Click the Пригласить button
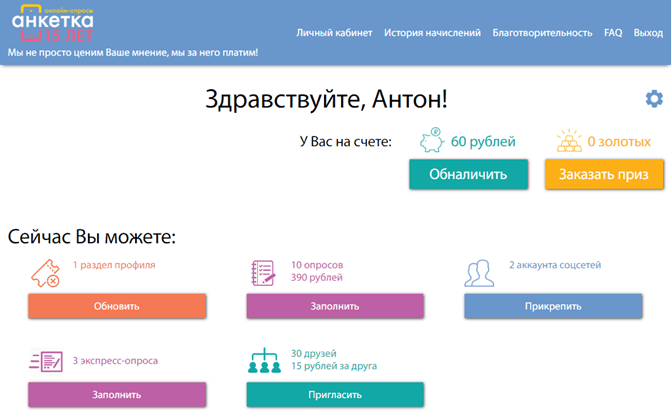This screenshot has width=671, height=420. (x=335, y=395)
